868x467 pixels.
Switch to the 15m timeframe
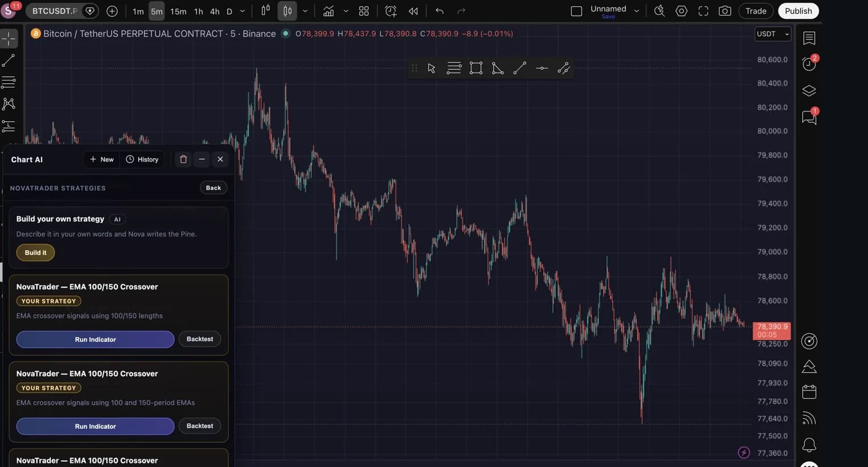[x=178, y=11]
